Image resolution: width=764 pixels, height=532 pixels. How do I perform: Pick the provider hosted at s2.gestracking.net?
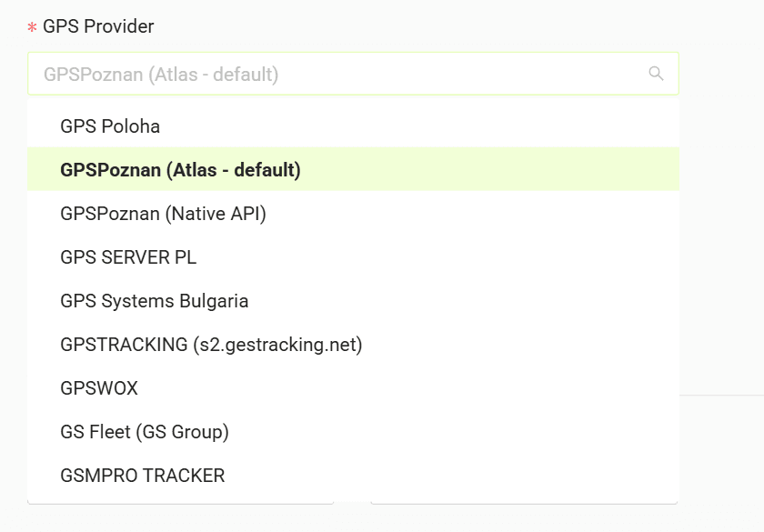(353, 344)
